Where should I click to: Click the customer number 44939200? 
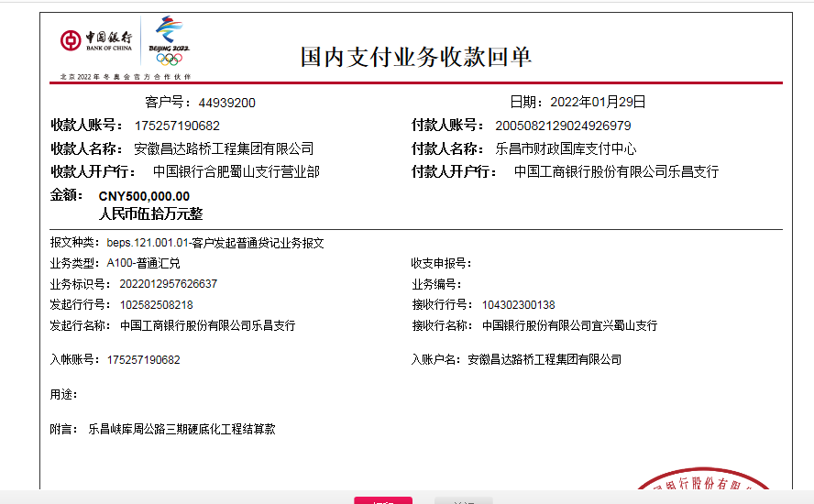(x=226, y=103)
